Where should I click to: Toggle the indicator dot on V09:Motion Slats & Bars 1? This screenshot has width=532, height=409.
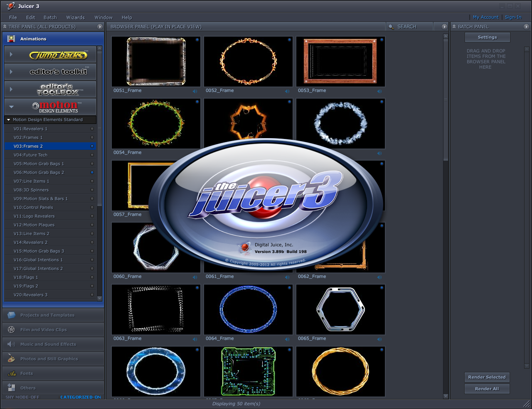click(92, 198)
